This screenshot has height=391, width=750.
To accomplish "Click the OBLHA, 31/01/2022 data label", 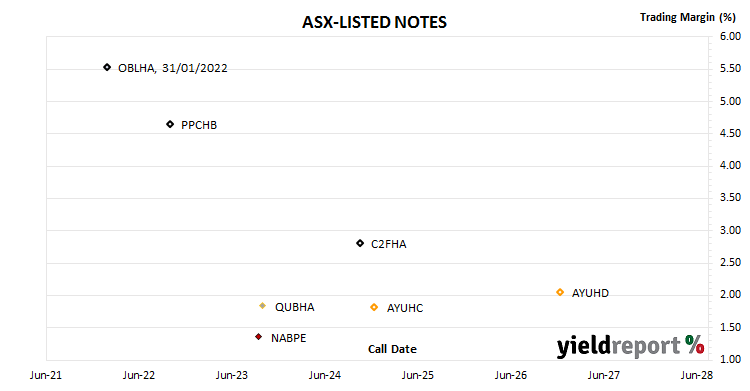I will [x=173, y=68].
